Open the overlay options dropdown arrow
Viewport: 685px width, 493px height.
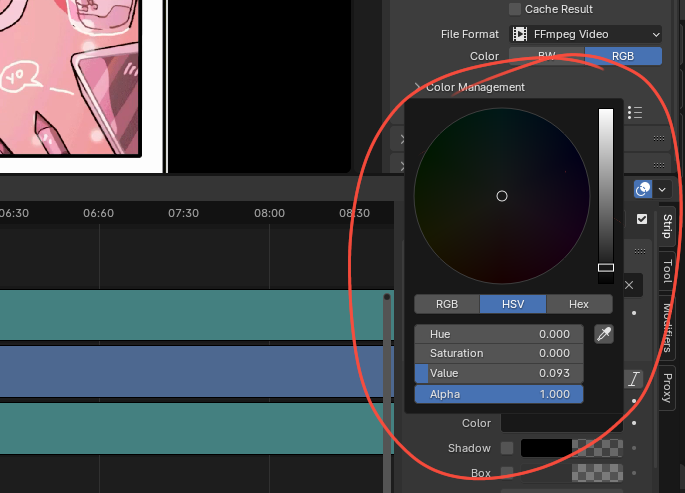[662, 190]
